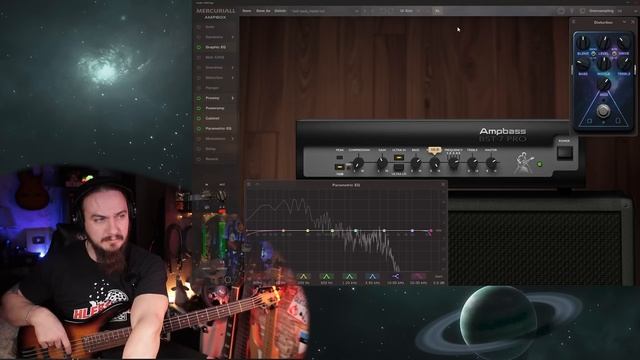640x360 pixels.
Task: Enable the Reverb module power icon
Action: pyautogui.click(x=199, y=159)
